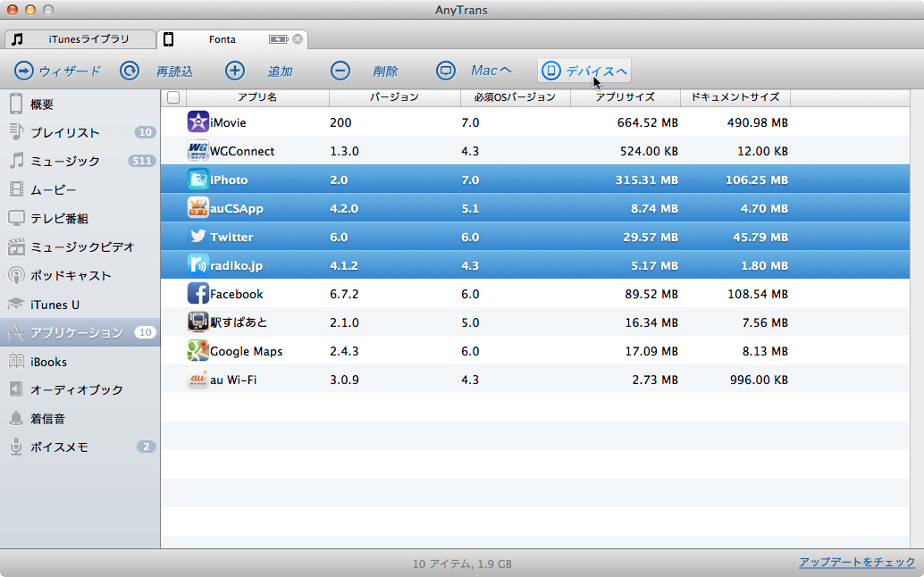Select the Google Maps row name text

tap(247, 352)
